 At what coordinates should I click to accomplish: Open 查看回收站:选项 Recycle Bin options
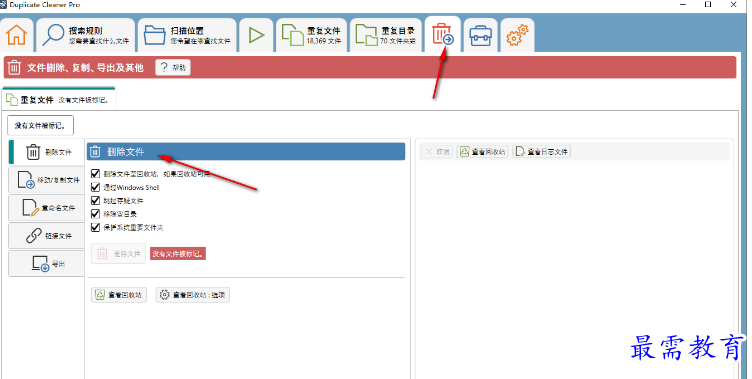[192, 295]
